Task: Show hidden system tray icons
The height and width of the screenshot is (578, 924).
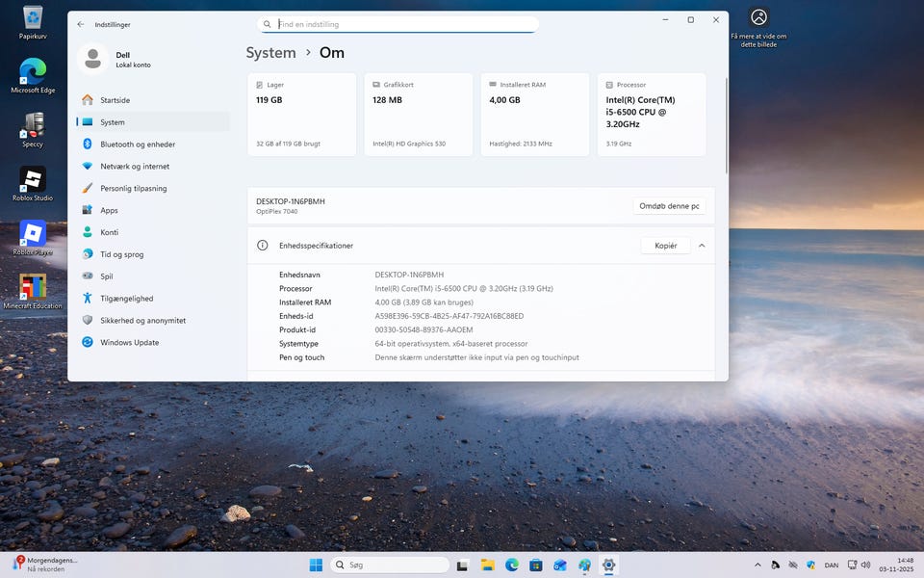Action: click(757, 565)
